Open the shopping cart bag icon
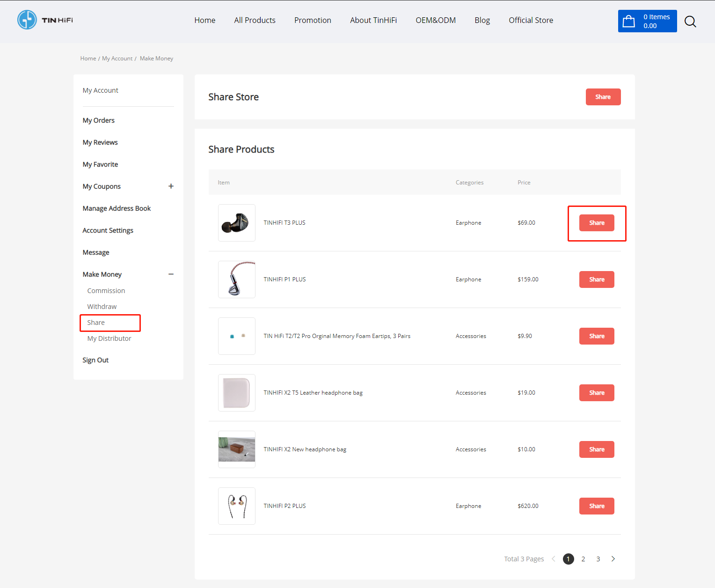The width and height of the screenshot is (715, 588). (x=629, y=21)
